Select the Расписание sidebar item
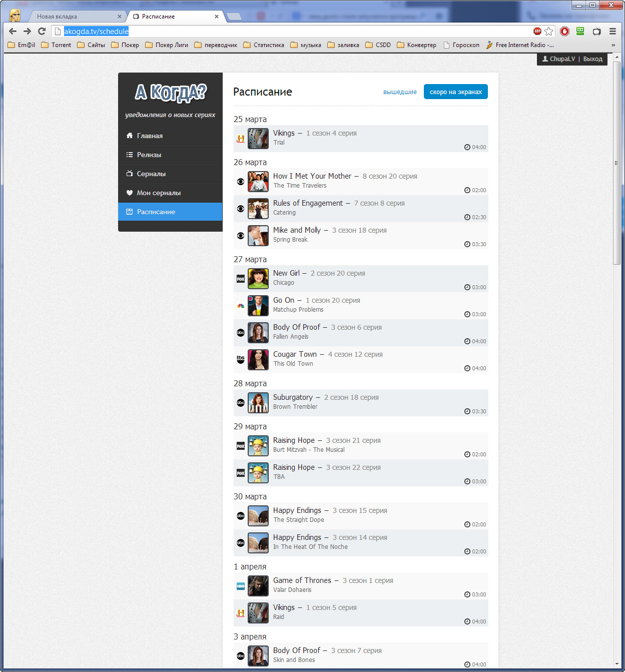The height and width of the screenshot is (672, 625). [x=170, y=212]
